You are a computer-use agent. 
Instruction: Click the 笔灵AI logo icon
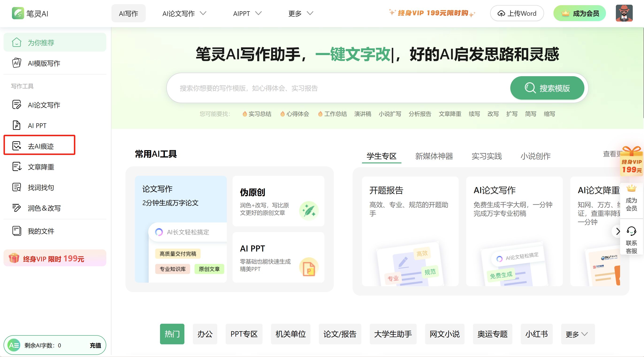click(18, 13)
